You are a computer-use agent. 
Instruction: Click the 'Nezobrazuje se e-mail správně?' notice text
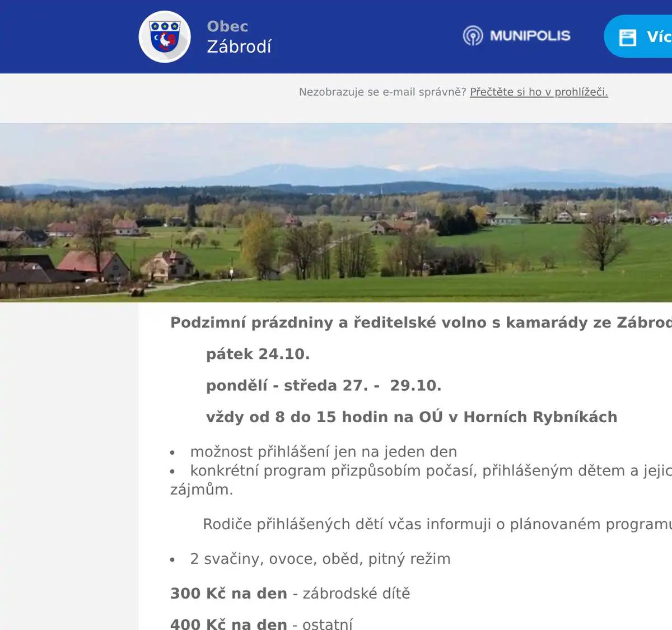382,92
